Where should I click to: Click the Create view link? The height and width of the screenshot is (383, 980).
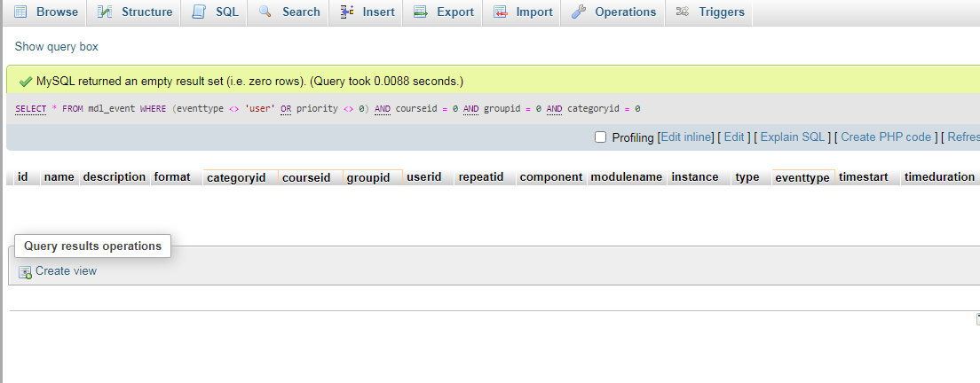(x=66, y=270)
